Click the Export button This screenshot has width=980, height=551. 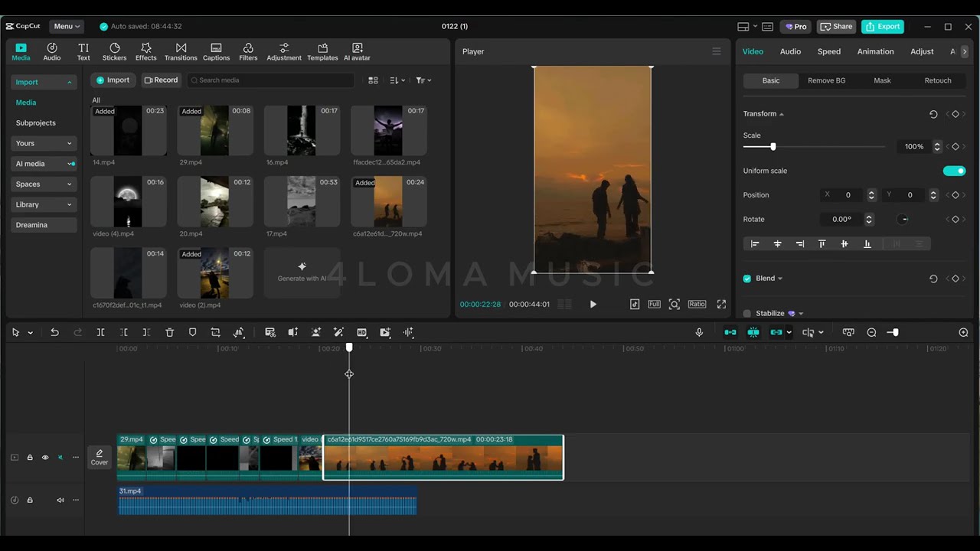(883, 26)
